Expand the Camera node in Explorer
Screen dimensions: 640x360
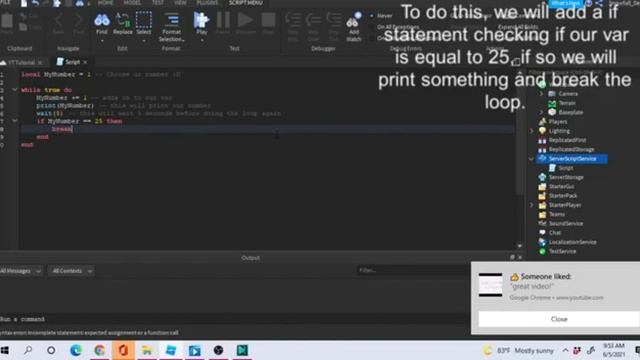pyautogui.click(x=542, y=94)
